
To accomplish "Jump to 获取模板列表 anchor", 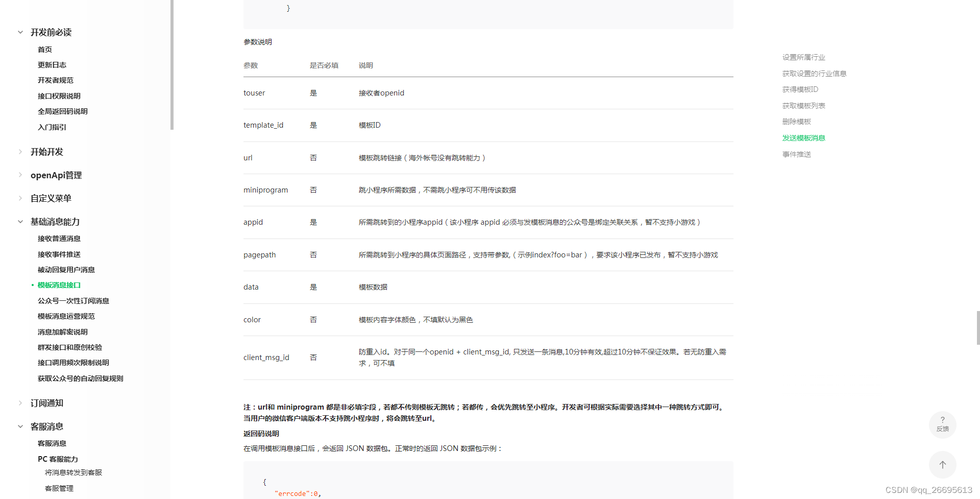I will (x=804, y=106).
